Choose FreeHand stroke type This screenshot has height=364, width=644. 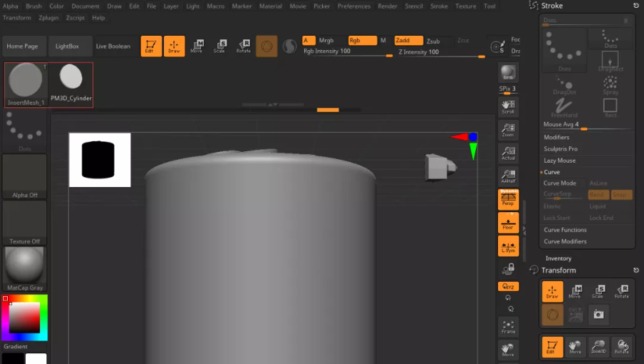click(565, 109)
